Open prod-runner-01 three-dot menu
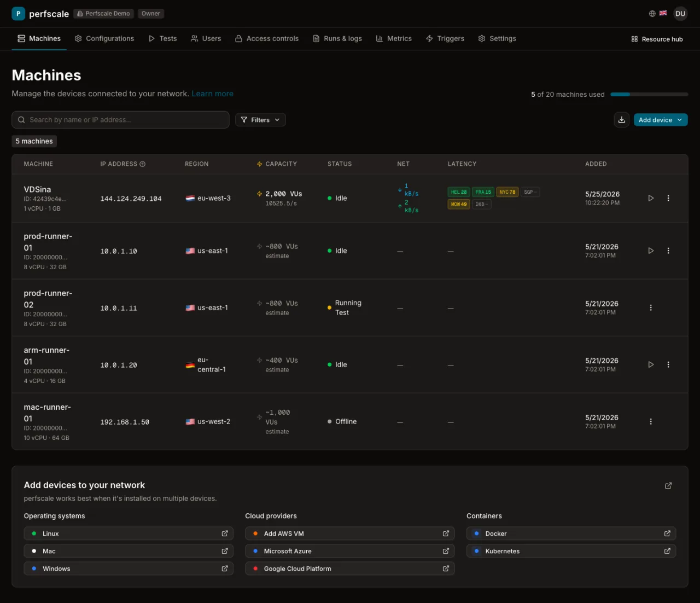Viewport: 700px width, 603px height. pyautogui.click(x=668, y=251)
